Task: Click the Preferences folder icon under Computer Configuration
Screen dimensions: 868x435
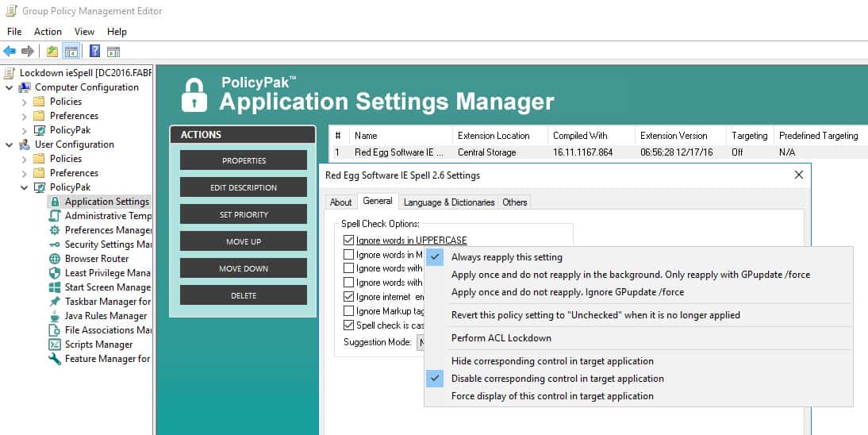Action: (40, 116)
